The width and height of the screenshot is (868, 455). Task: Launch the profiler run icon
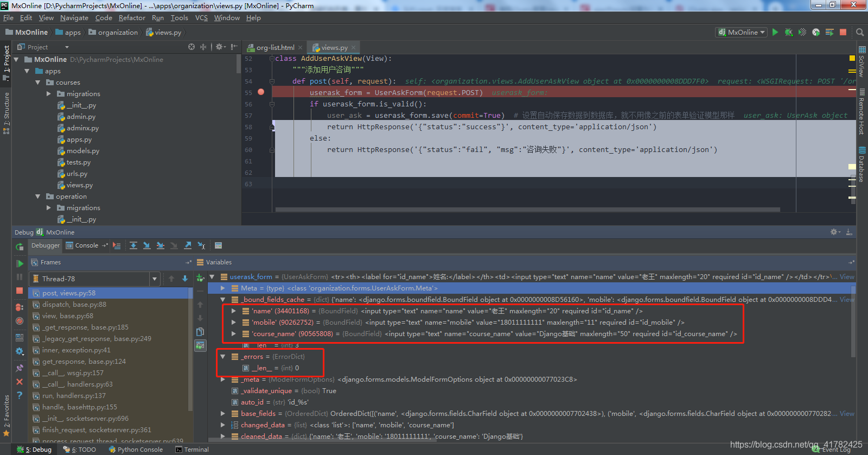pos(816,32)
